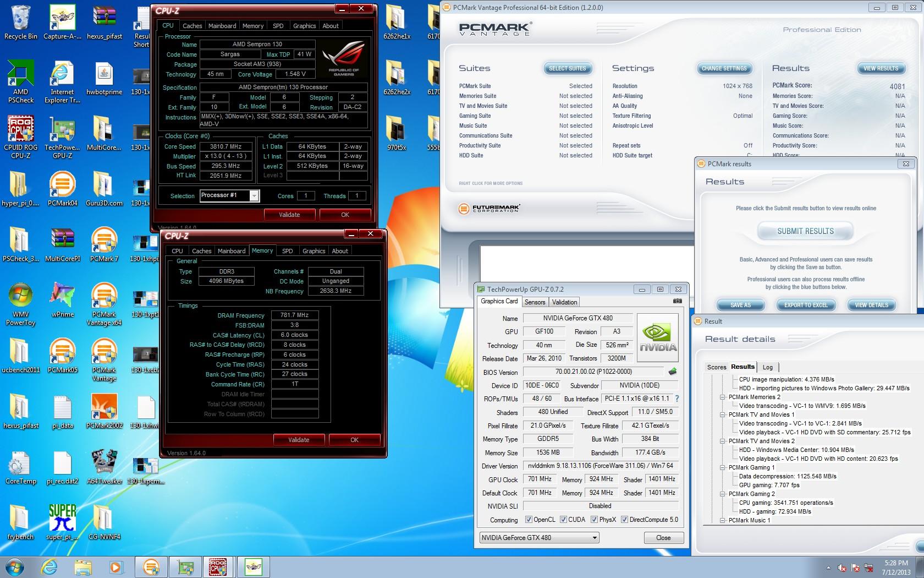Toggle the CUDA checkbox in GPU-Z
Image resolution: width=924 pixels, height=578 pixels.
click(563, 519)
